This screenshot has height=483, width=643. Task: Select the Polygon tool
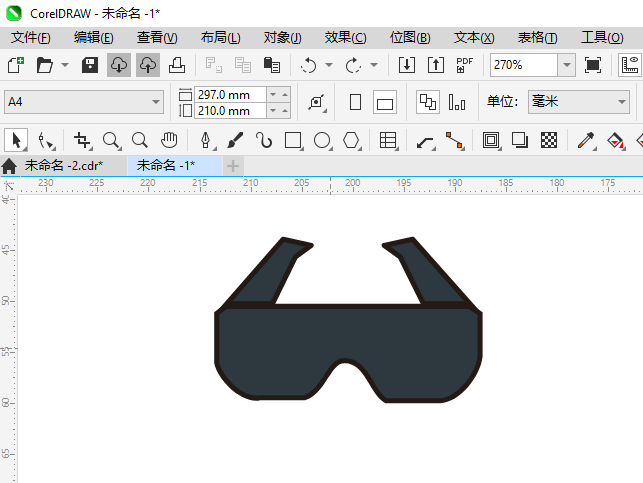(351, 140)
